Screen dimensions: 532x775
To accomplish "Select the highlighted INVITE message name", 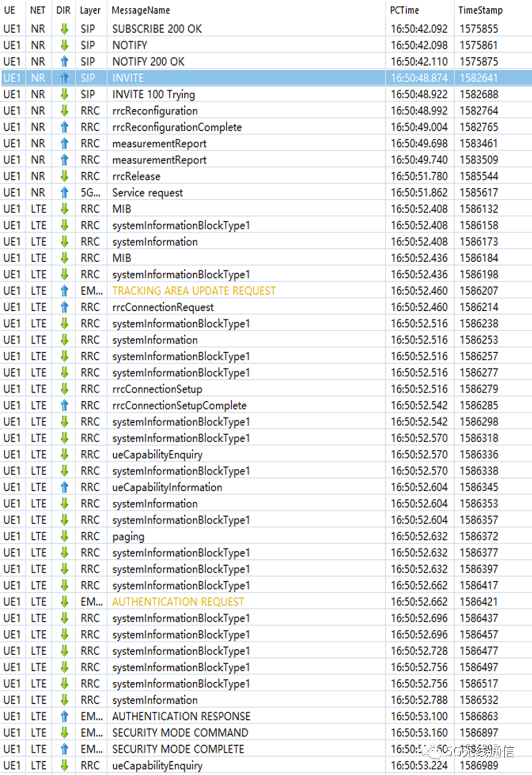I will click(x=128, y=78).
